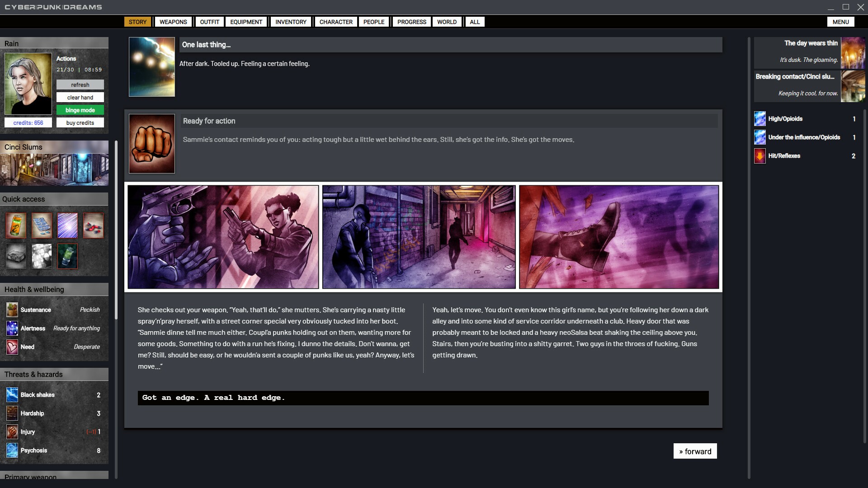
Task: Open the MENU button
Action: [x=840, y=22]
